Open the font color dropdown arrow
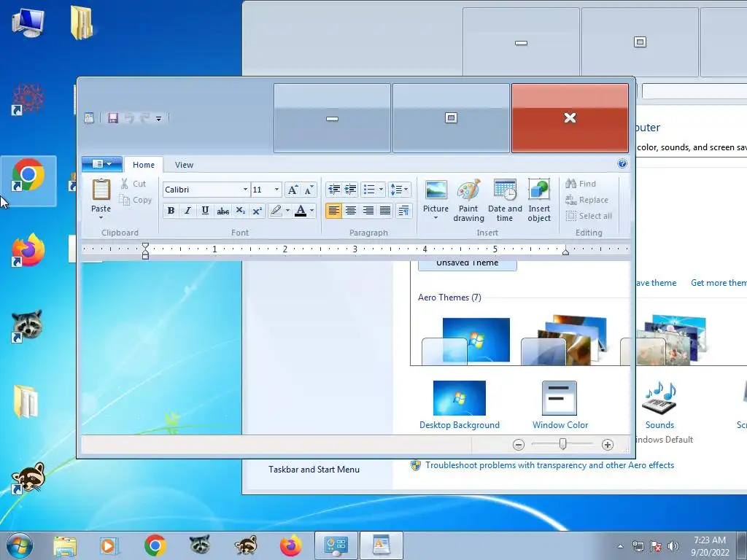 [x=312, y=211]
